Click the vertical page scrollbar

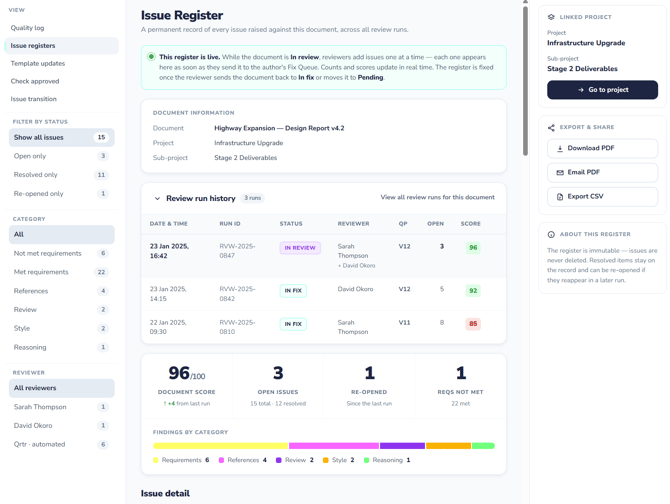pos(525,79)
